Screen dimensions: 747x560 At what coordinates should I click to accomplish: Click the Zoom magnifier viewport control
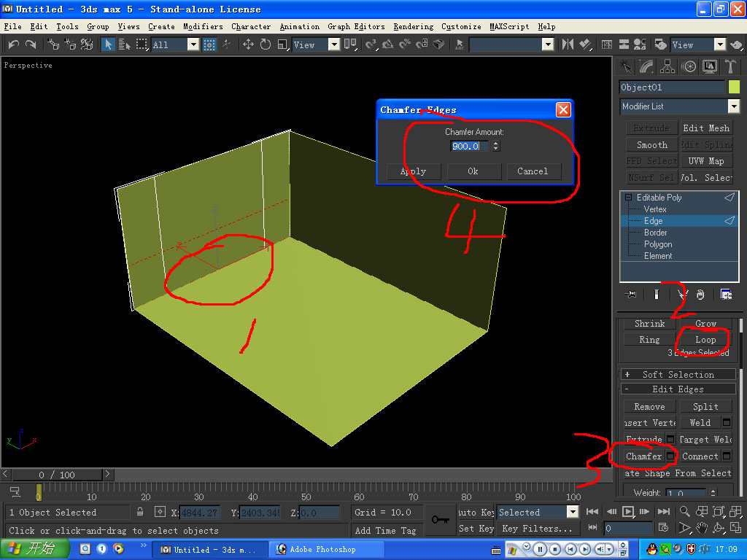pos(684,511)
